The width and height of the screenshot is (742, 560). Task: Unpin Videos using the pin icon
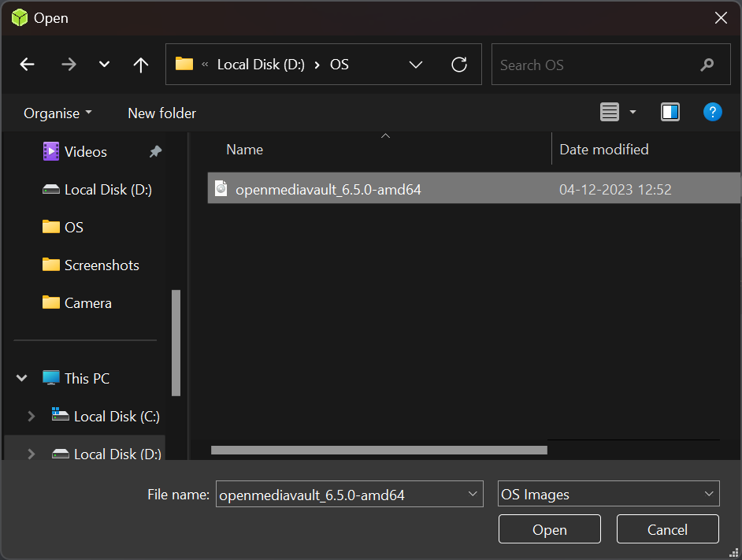point(156,152)
